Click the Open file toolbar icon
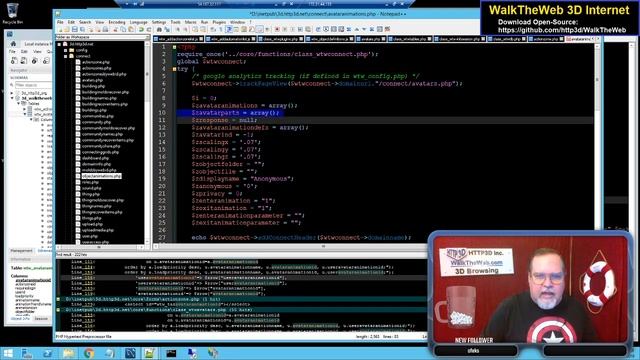This screenshot has width=640, height=360. pyautogui.click(x=67, y=29)
